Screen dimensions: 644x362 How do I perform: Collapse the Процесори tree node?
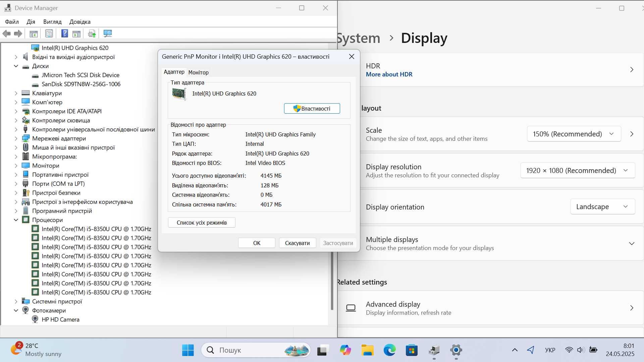point(16,220)
